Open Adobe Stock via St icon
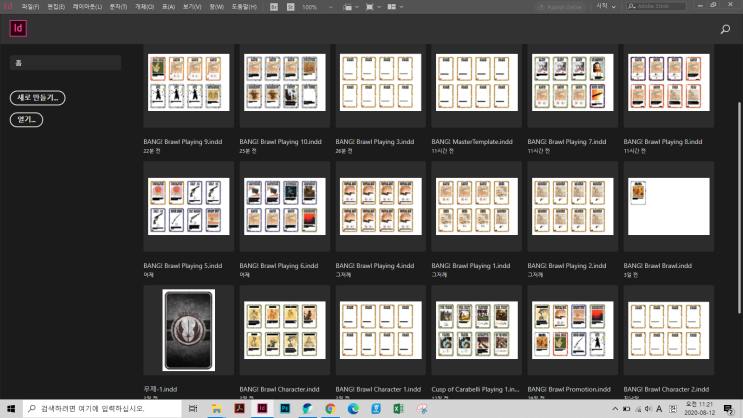This screenshot has height=418, width=743. [290, 7]
